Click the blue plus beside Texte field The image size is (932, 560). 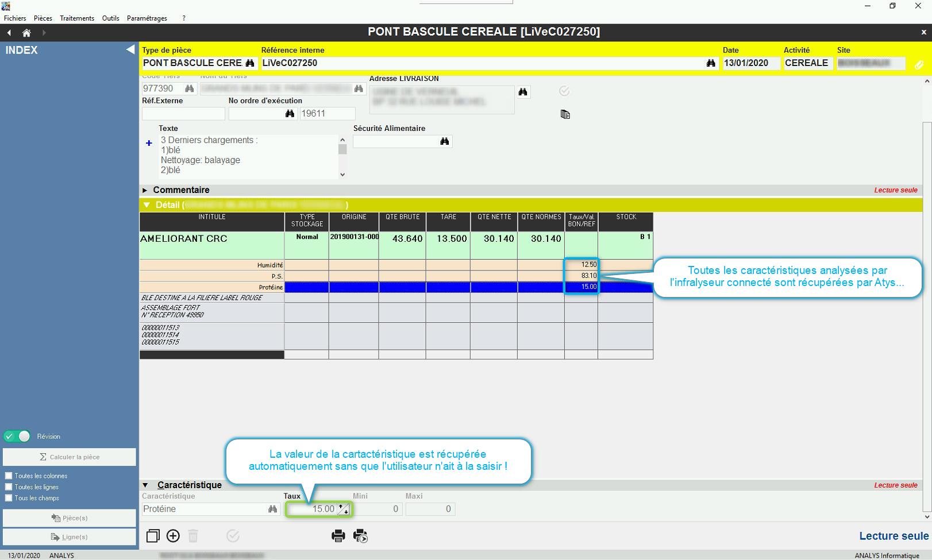(149, 143)
